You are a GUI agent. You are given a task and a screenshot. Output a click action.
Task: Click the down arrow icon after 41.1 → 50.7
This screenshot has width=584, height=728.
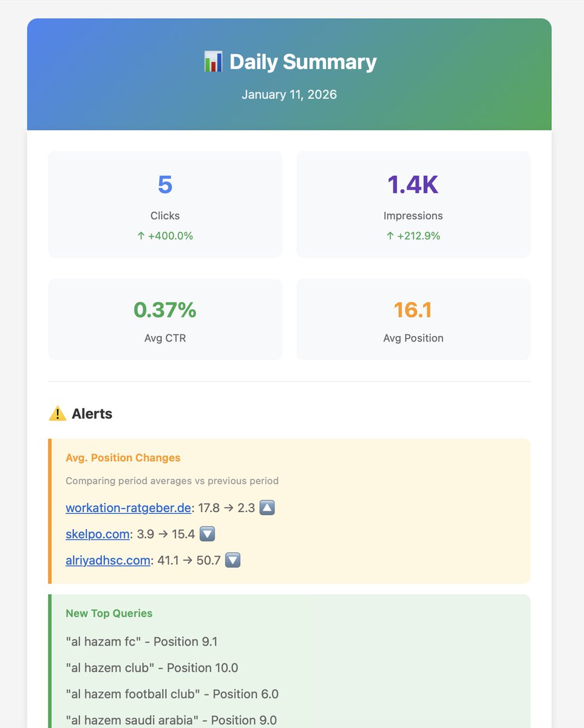233,560
